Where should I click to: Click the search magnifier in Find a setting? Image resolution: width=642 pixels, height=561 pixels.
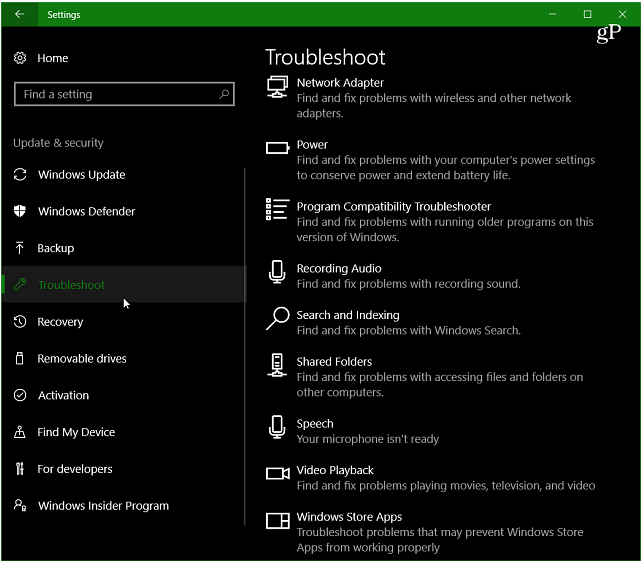click(x=224, y=94)
